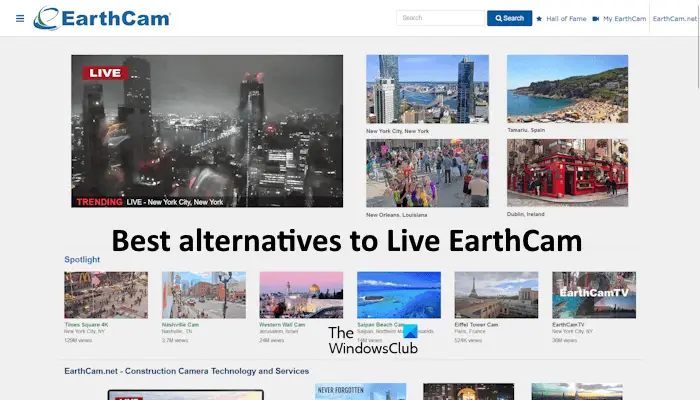The width and height of the screenshot is (700, 400).
Task: Click the blue Search button
Action: [509, 18]
